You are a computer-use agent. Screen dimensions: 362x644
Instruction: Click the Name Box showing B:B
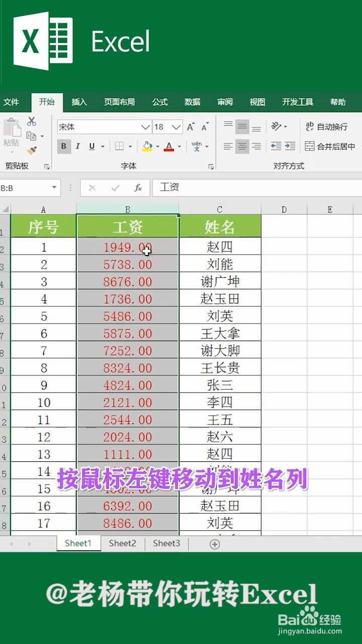[24, 188]
